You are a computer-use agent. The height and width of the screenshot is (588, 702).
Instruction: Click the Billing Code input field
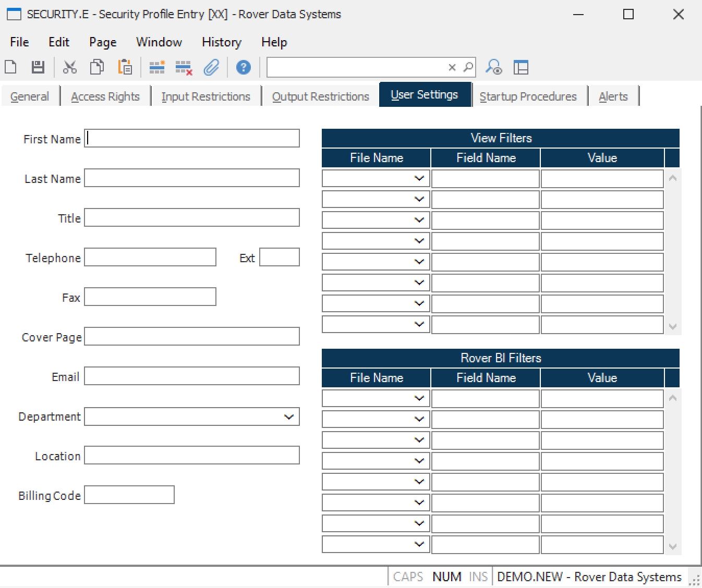129,495
